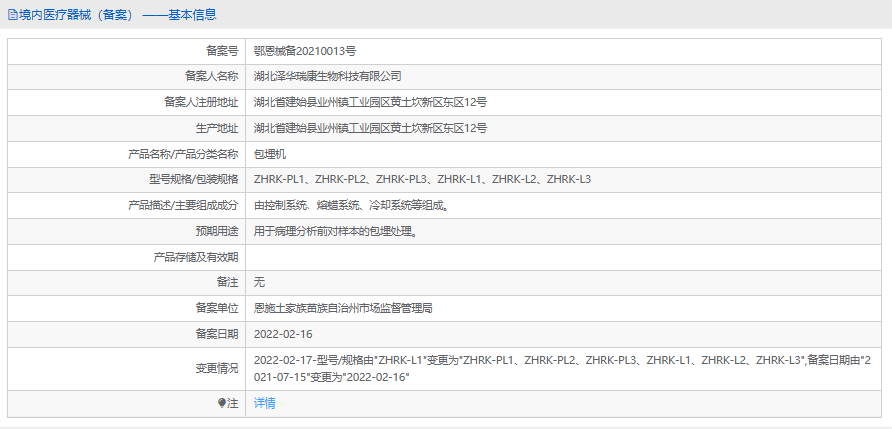The width and height of the screenshot is (892, 429).
Task: Click the 备案号 label
Action: pos(222,51)
